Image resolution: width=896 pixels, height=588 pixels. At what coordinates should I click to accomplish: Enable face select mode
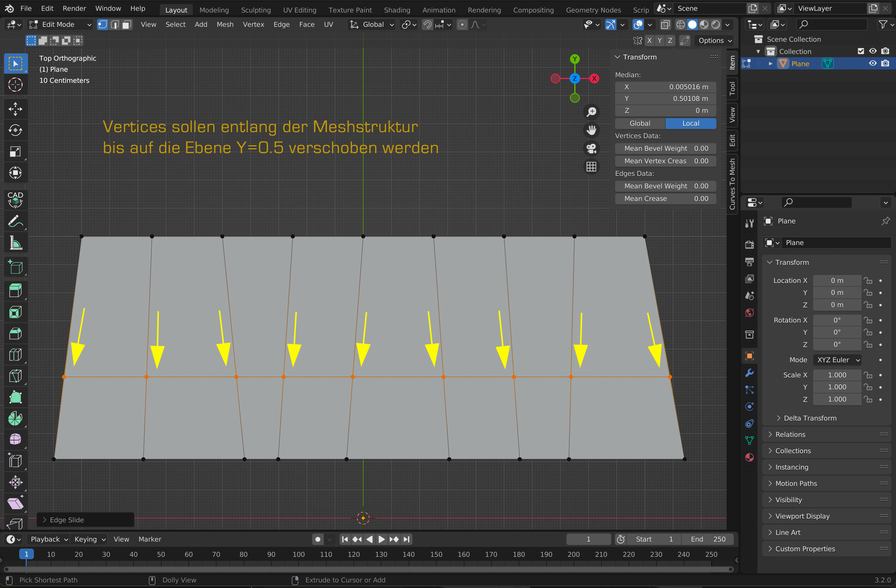pos(127,24)
